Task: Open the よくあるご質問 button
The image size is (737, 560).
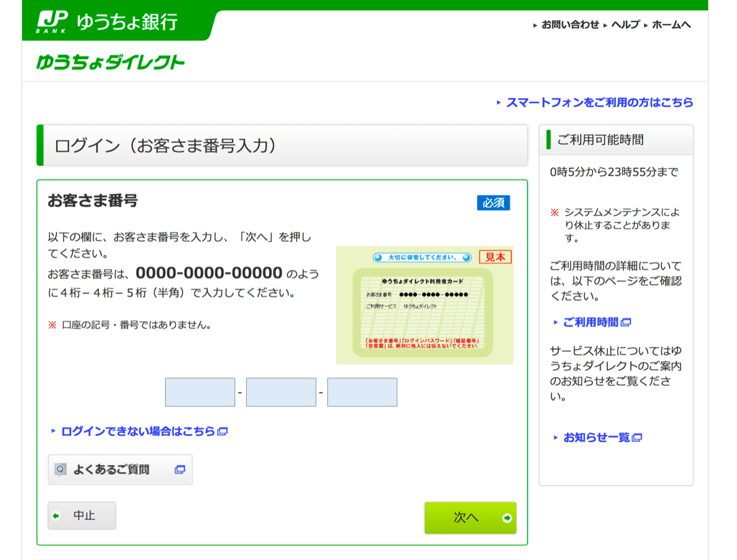Action: pos(120,470)
